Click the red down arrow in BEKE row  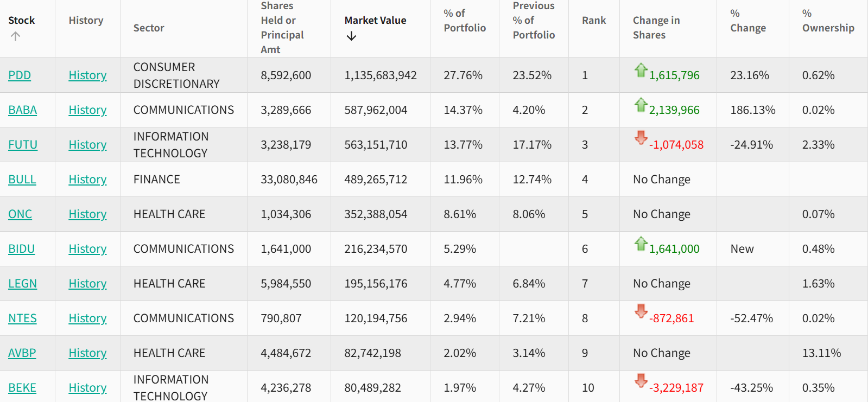(641, 381)
